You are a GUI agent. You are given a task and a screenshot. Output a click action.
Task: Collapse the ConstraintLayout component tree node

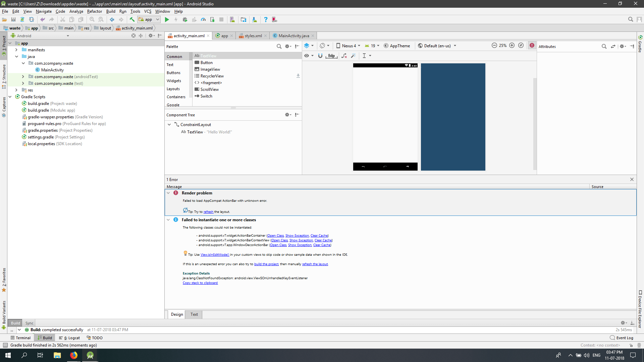[x=169, y=125]
